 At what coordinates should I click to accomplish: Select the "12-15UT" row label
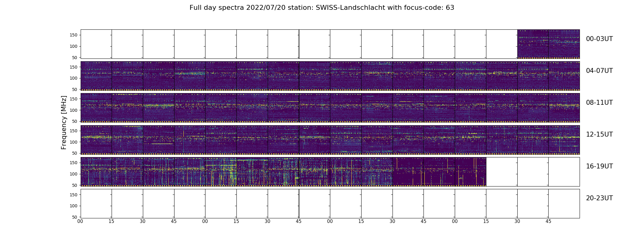click(599, 134)
